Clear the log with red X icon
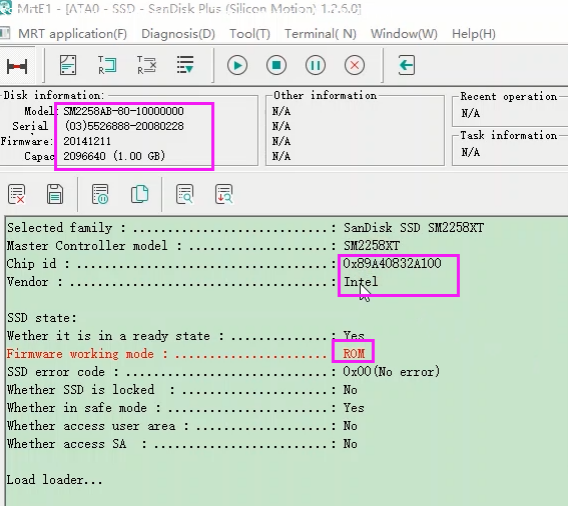 pyautogui.click(x=16, y=194)
